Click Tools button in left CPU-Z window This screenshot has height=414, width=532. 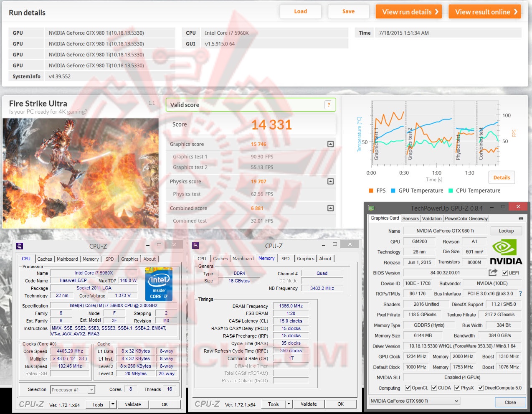coord(98,404)
